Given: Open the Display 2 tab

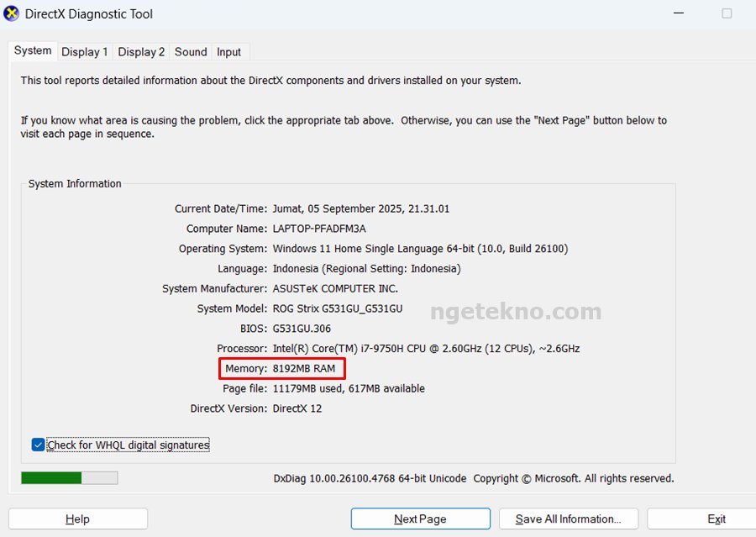Looking at the screenshot, I should coord(141,52).
